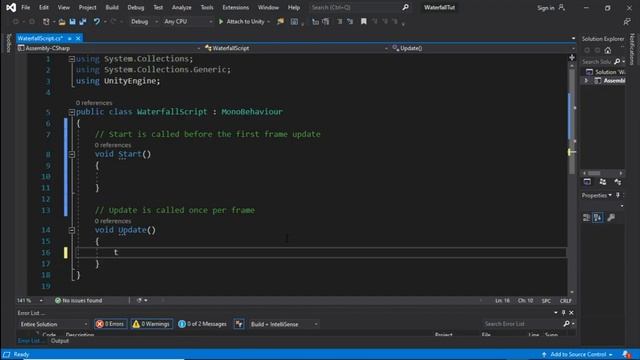Click the Open File folder icon
640x360 pixels.
coord(62,22)
